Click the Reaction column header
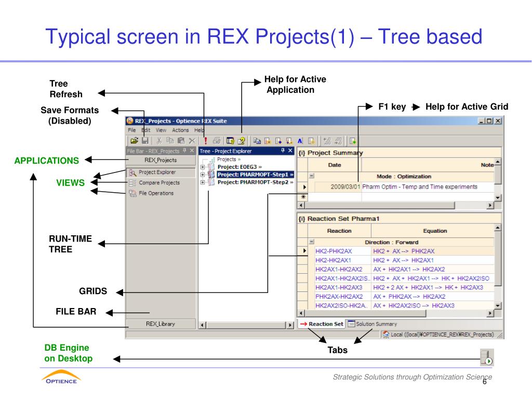 [339, 231]
